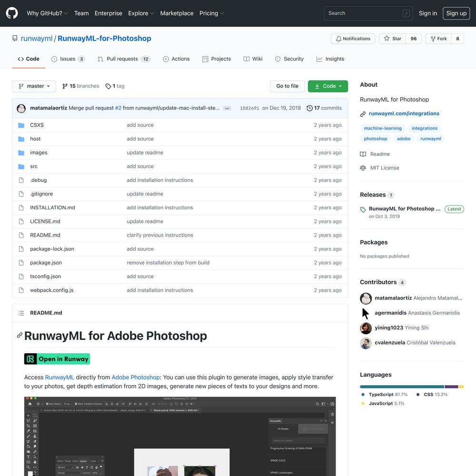Click the images folder icon
476x476 pixels.
pos(21,152)
